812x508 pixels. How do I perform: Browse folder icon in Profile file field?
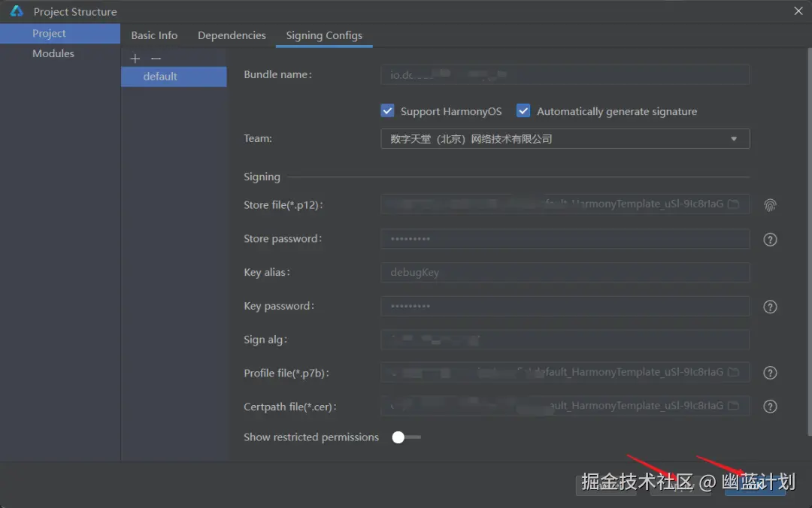733,372
